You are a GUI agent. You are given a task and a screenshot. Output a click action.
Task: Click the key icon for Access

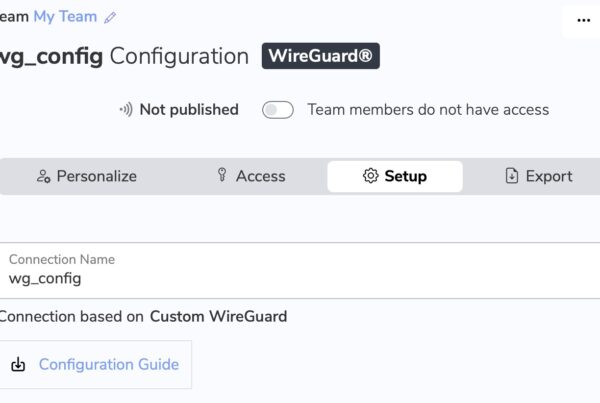222,175
